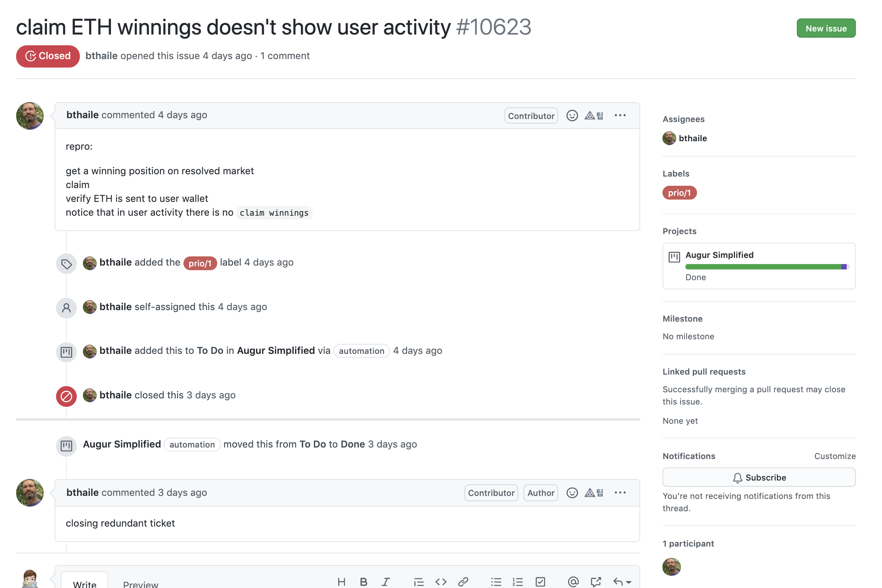Add emoji reaction to closing comment

[x=572, y=493]
